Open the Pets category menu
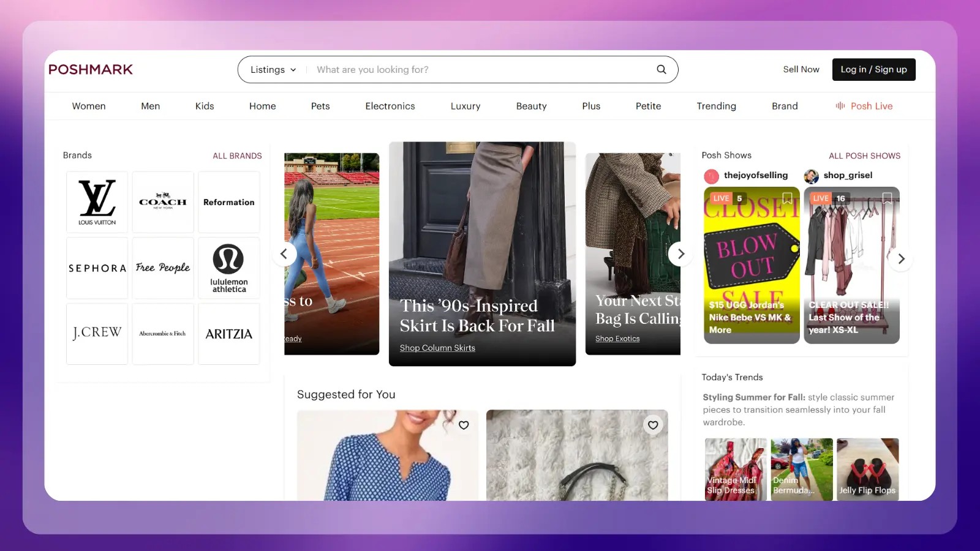980x551 pixels. point(320,106)
